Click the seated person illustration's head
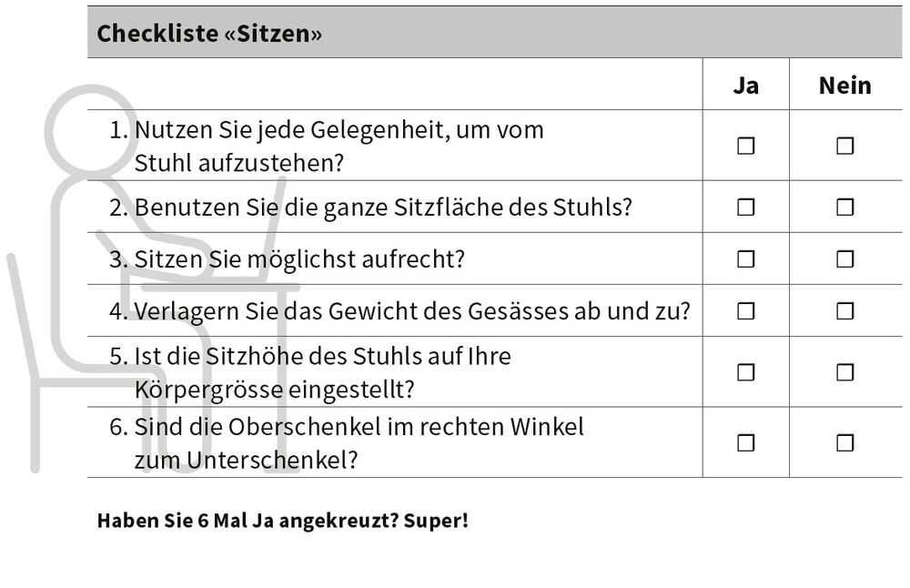This screenshot has width=910, height=588. tap(91, 129)
